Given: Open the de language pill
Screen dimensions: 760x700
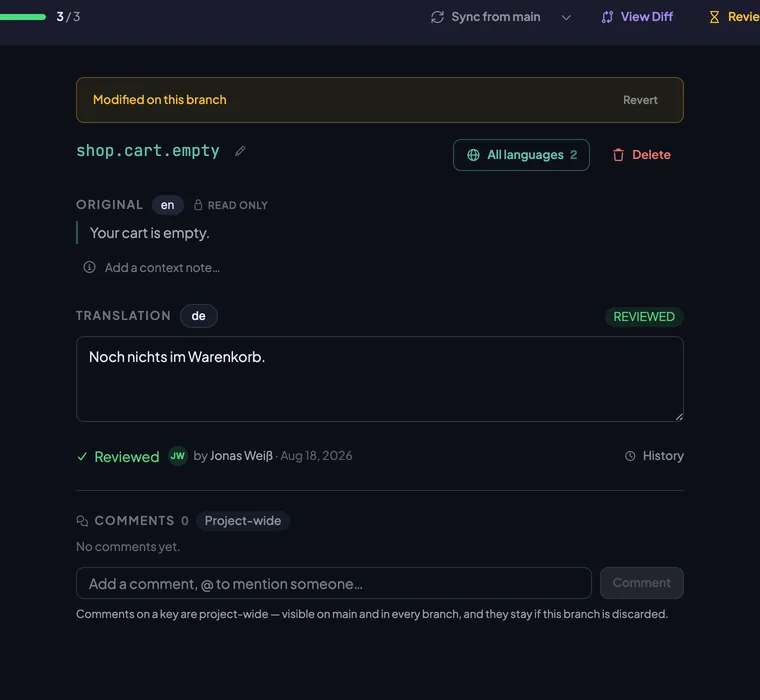Looking at the screenshot, I should [198, 316].
